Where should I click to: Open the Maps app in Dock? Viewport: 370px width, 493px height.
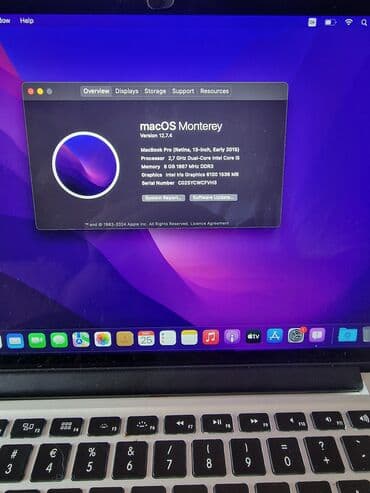click(x=81, y=340)
